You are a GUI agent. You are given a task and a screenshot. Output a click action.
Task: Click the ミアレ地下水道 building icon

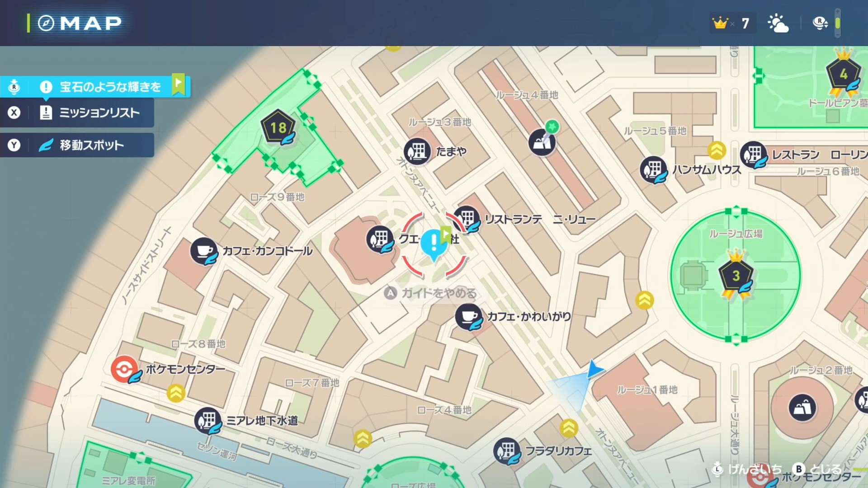pyautogui.click(x=208, y=421)
